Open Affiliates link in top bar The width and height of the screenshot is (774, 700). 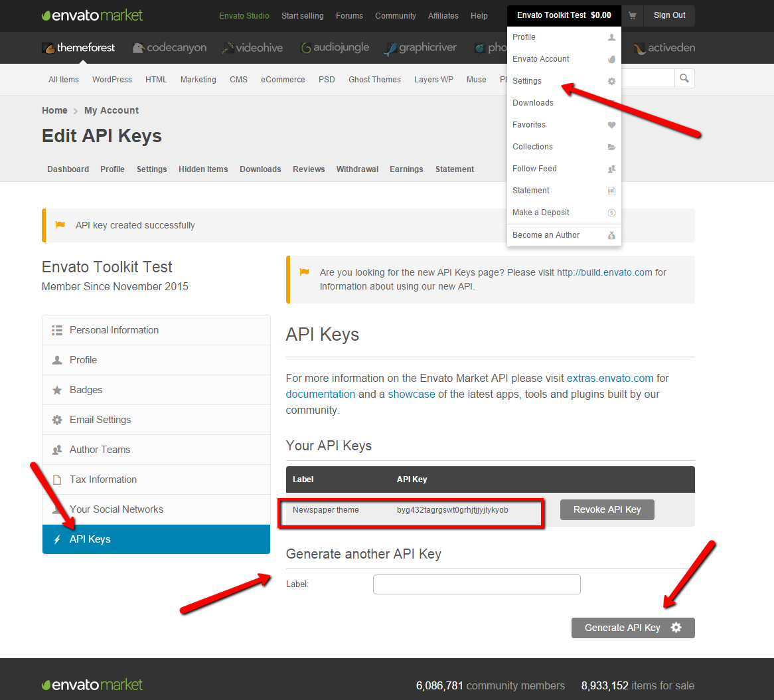(443, 16)
